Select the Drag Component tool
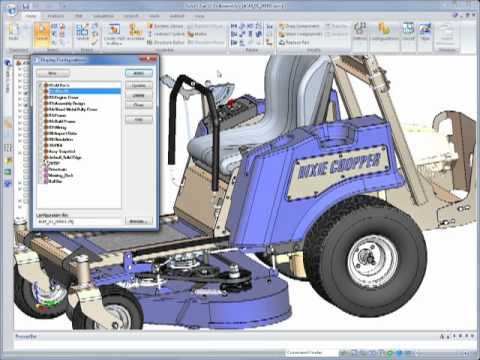Screen dimensions: 480x360 [x=299, y=26]
